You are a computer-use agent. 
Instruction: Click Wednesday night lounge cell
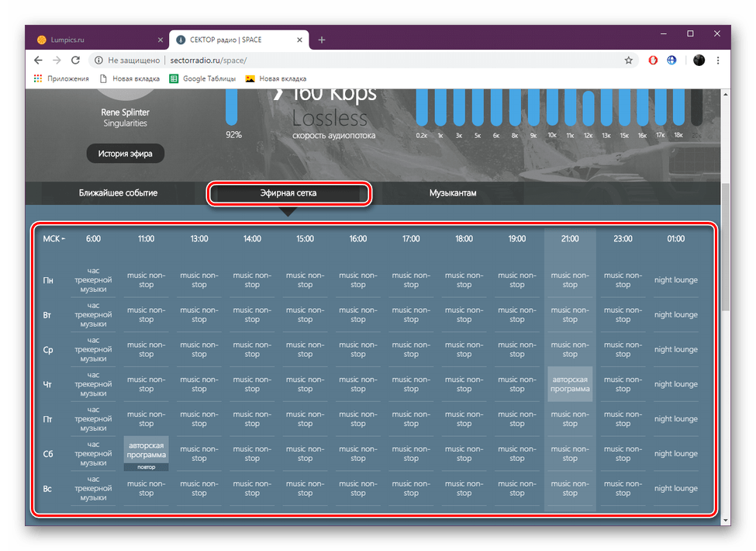click(x=675, y=349)
